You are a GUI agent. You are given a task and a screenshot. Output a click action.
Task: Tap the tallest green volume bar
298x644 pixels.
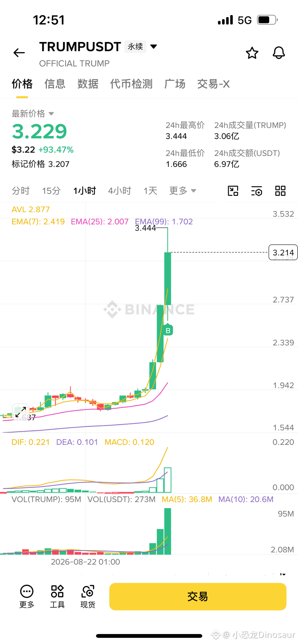tap(168, 531)
